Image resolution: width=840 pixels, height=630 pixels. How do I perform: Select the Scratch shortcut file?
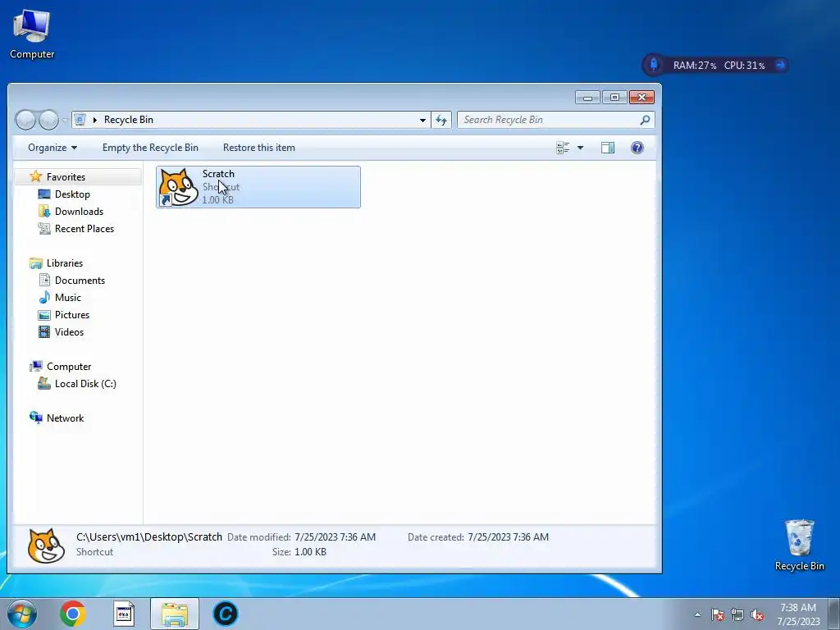click(258, 187)
